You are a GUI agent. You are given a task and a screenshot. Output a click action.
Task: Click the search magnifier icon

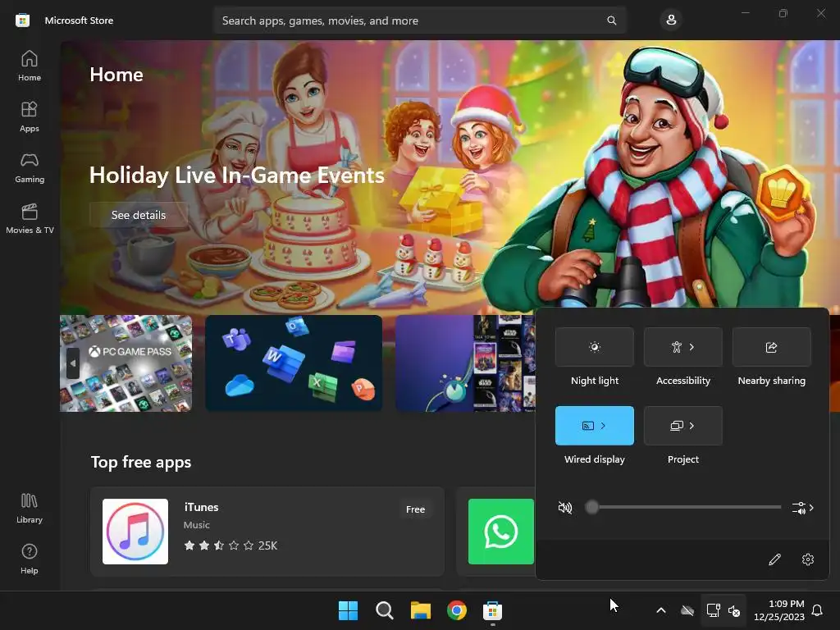pos(611,21)
